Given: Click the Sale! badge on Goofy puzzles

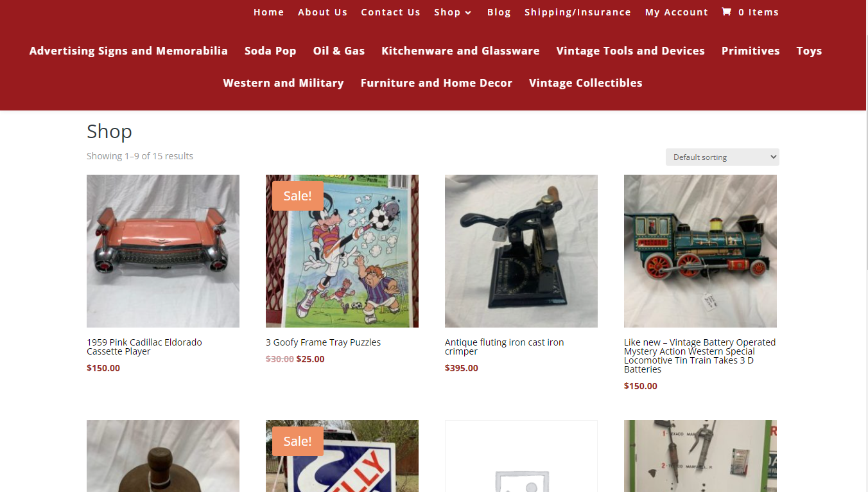Looking at the screenshot, I should (297, 196).
